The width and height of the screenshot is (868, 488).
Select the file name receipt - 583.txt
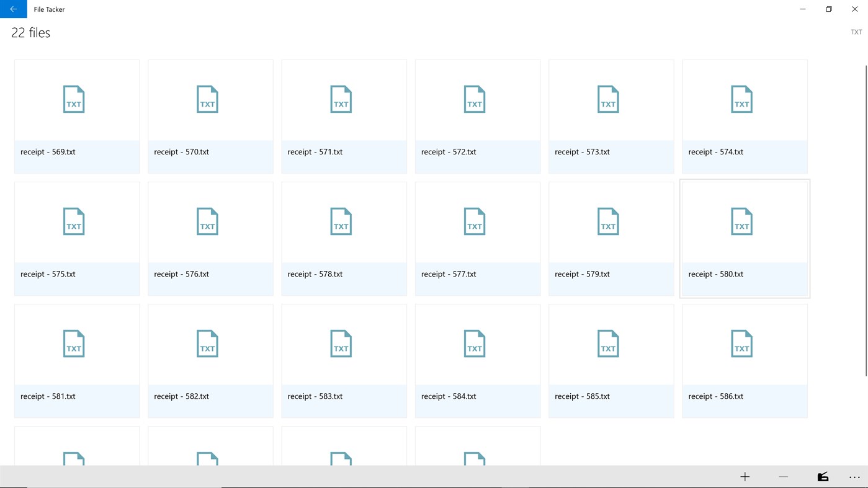pyautogui.click(x=315, y=396)
